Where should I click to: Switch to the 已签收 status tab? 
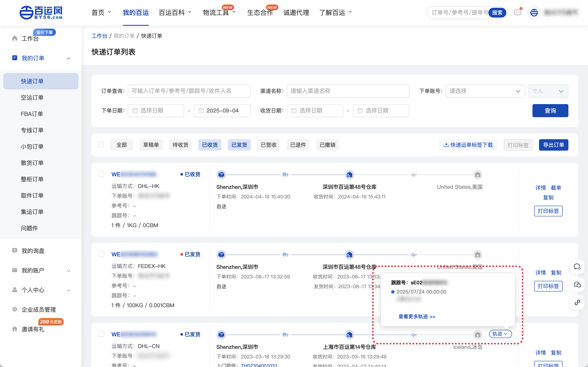point(268,145)
